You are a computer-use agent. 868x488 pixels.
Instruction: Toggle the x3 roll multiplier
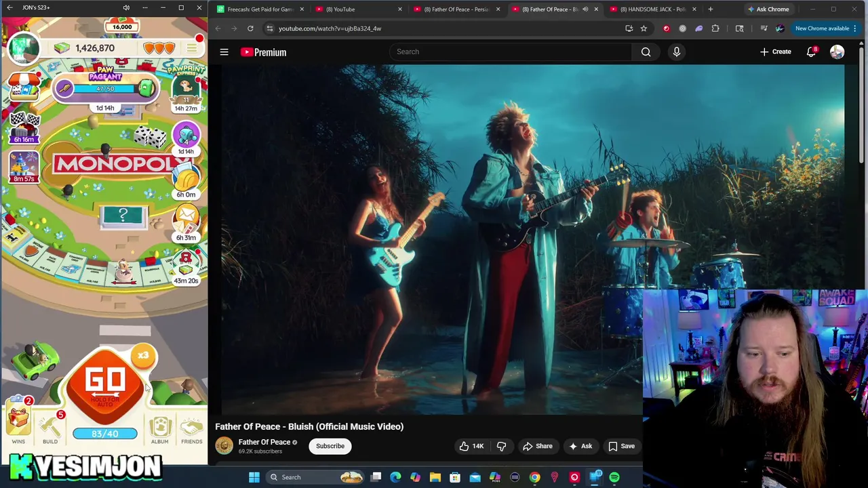click(x=143, y=356)
